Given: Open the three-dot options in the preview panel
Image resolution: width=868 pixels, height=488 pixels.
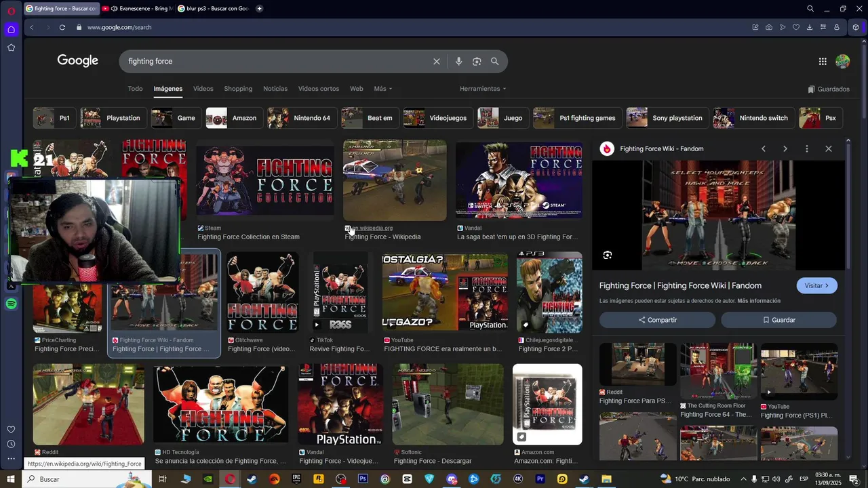Looking at the screenshot, I should pos(806,148).
